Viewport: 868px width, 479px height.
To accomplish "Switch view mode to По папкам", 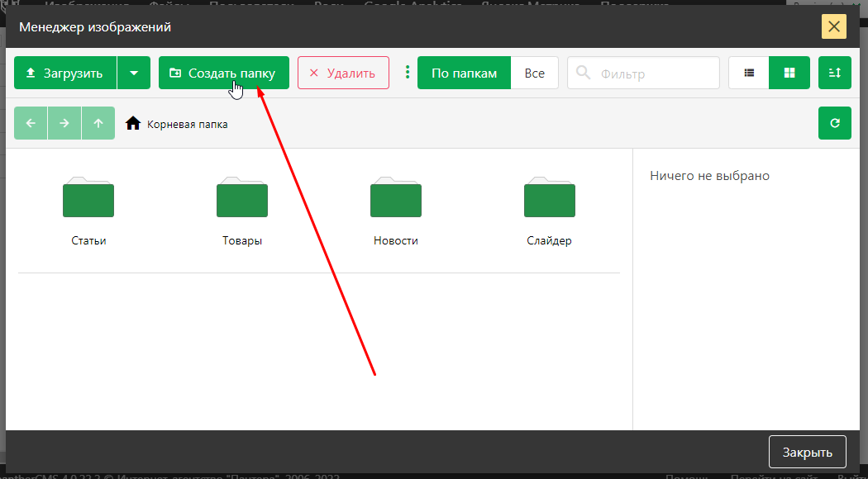I will pos(464,73).
